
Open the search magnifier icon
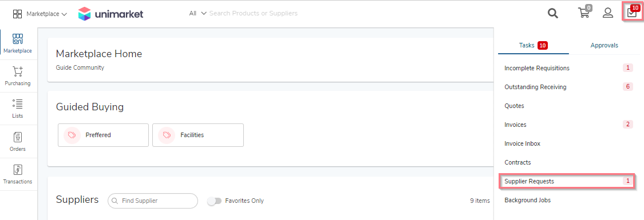click(553, 13)
